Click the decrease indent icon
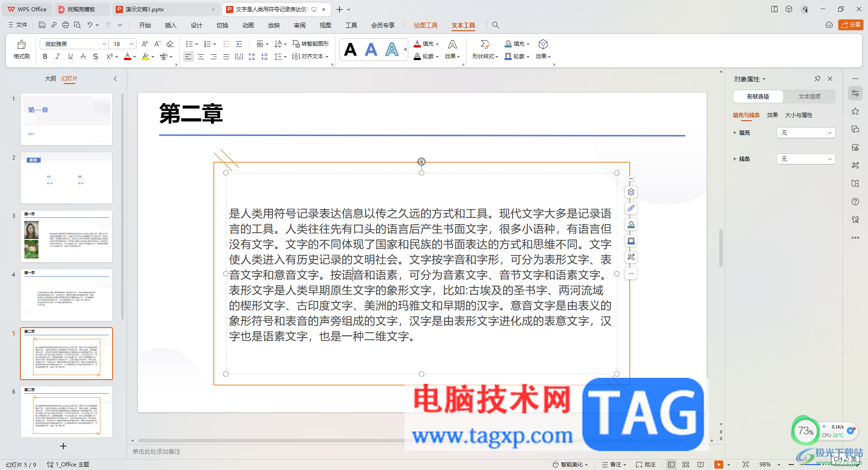 pyautogui.click(x=226, y=44)
